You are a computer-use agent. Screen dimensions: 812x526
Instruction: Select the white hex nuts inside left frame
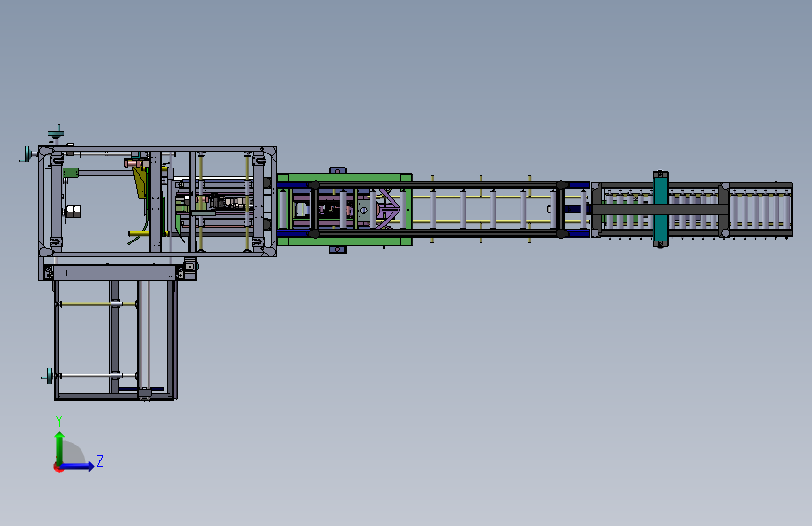coord(73,211)
